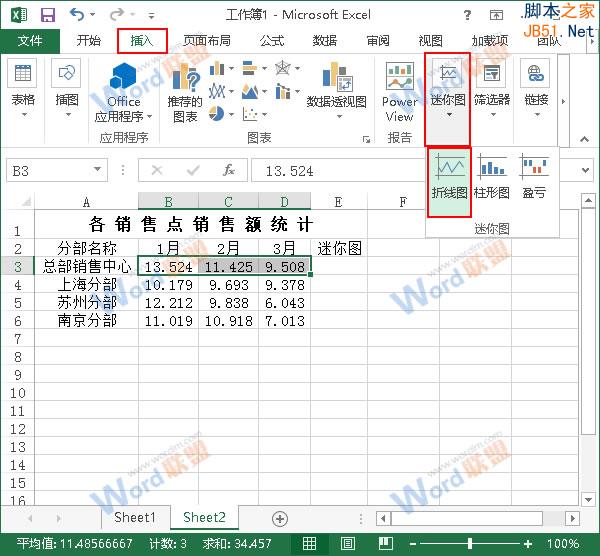Open the 文件 File tab
The height and width of the screenshot is (556, 600).
(x=30, y=41)
